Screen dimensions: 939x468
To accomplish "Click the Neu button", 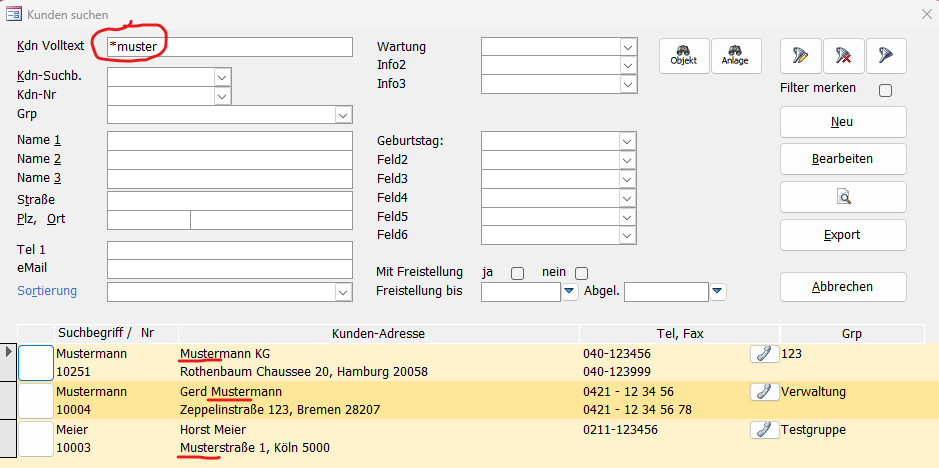I will pos(843,122).
